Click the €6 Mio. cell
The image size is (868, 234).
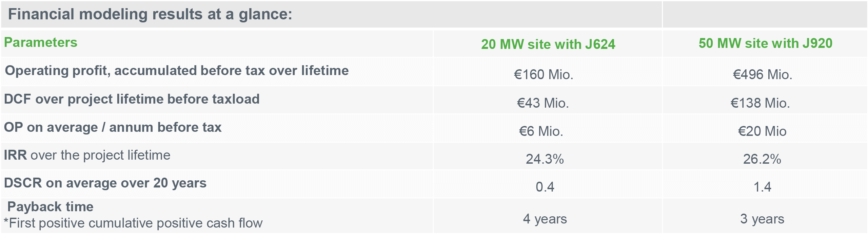pyautogui.click(x=541, y=131)
